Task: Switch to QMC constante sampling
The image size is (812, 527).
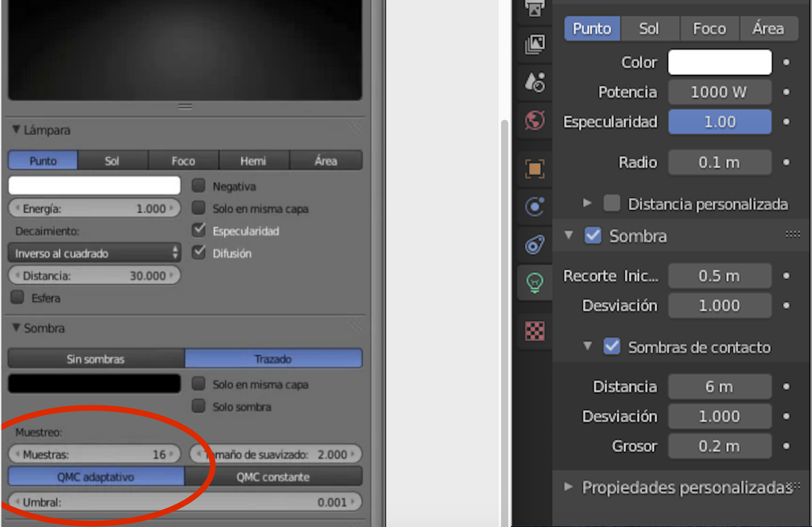Action: tap(273, 477)
